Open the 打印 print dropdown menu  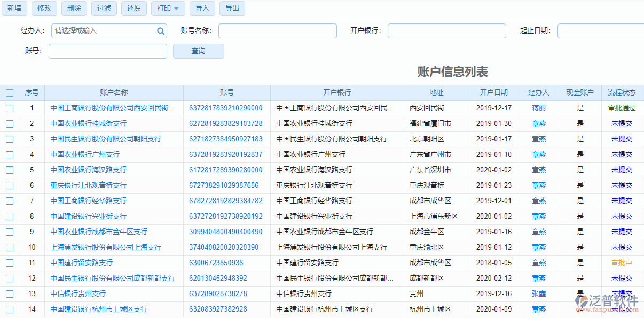click(168, 9)
